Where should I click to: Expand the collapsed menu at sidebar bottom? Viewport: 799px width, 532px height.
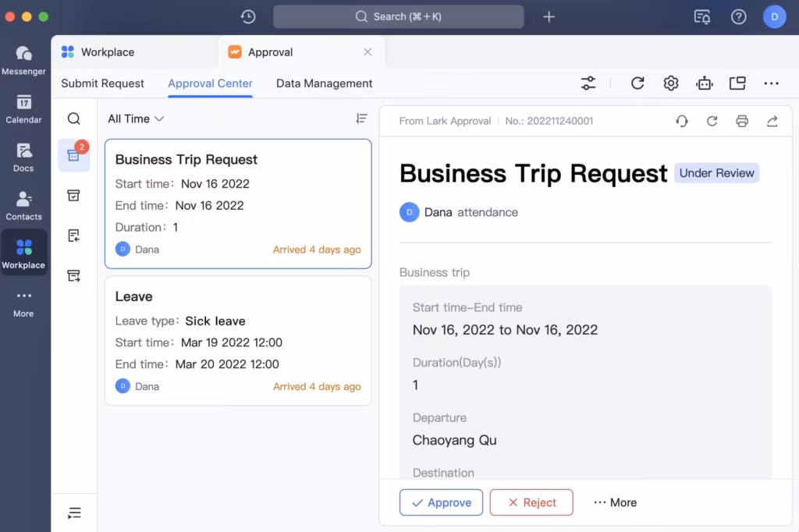point(74,512)
